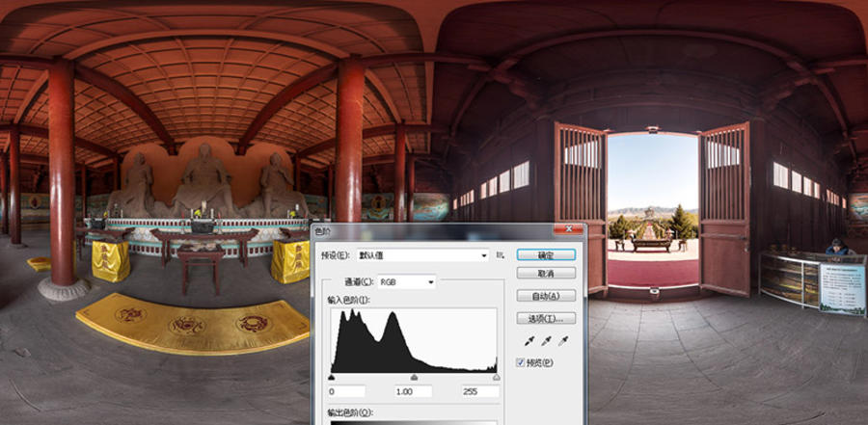
Task: Click the output levels gradient bar
Action: (414, 421)
